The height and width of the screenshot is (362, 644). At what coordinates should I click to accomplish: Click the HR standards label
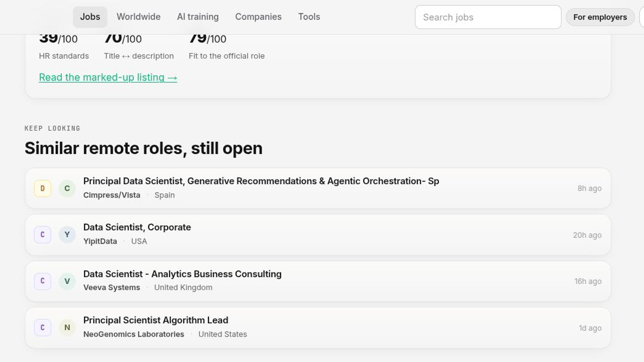(64, 56)
